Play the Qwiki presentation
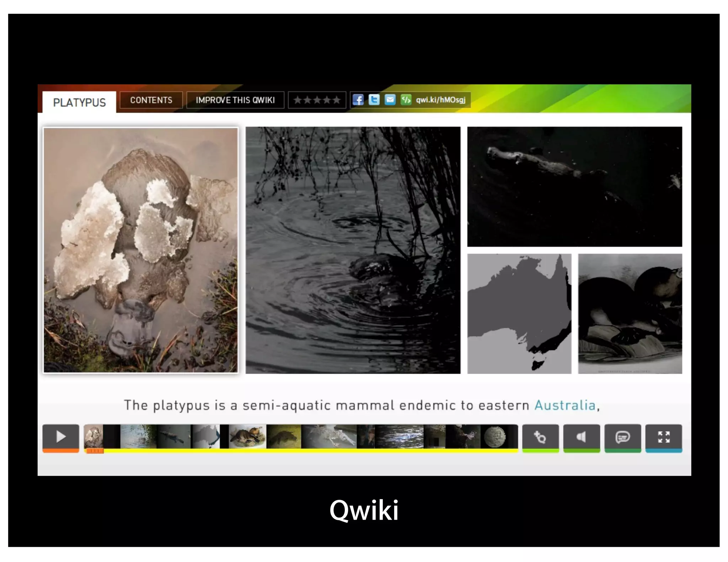728x562 pixels. pyautogui.click(x=61, y=438)
